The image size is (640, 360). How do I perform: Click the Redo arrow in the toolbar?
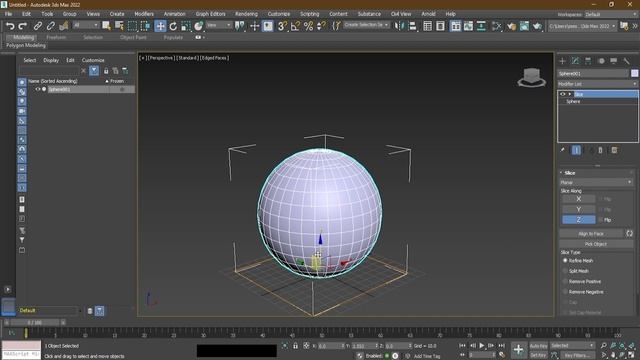coord(23,26)
